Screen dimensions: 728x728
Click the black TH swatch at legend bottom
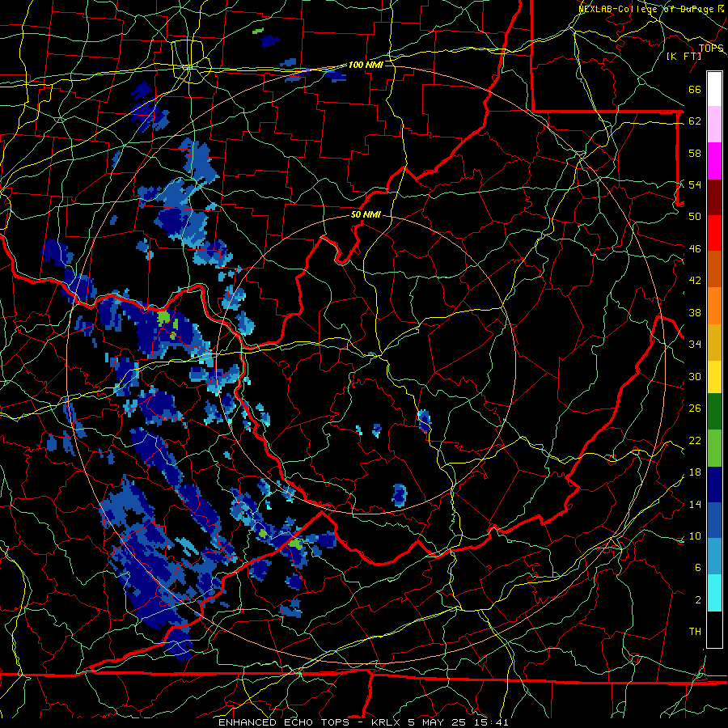[x=714, y=629]
